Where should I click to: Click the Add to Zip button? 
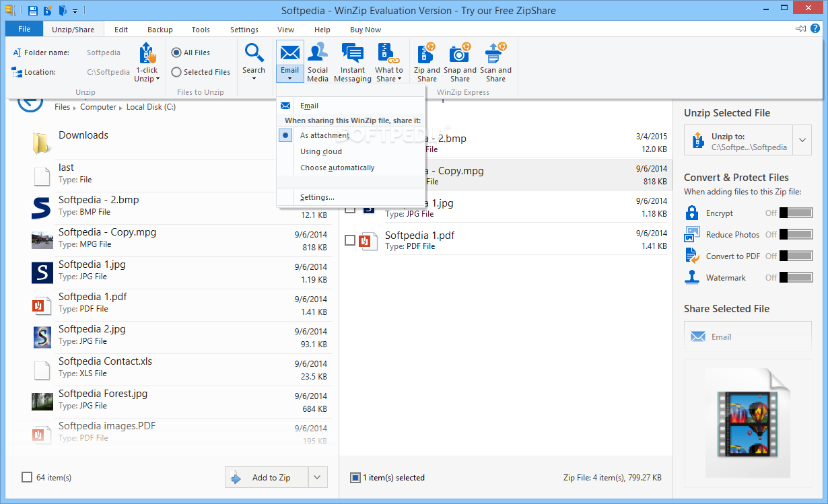267,477
